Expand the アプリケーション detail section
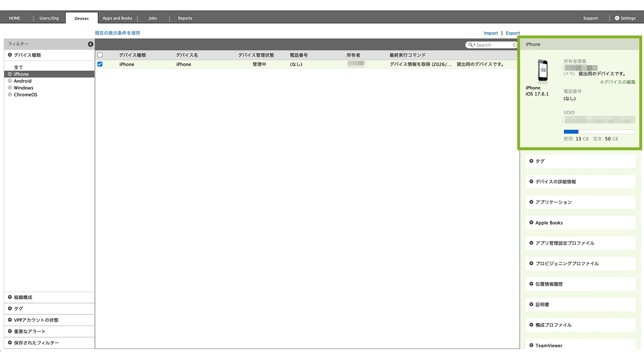644x362 pixels. click(x=553, y=202)
